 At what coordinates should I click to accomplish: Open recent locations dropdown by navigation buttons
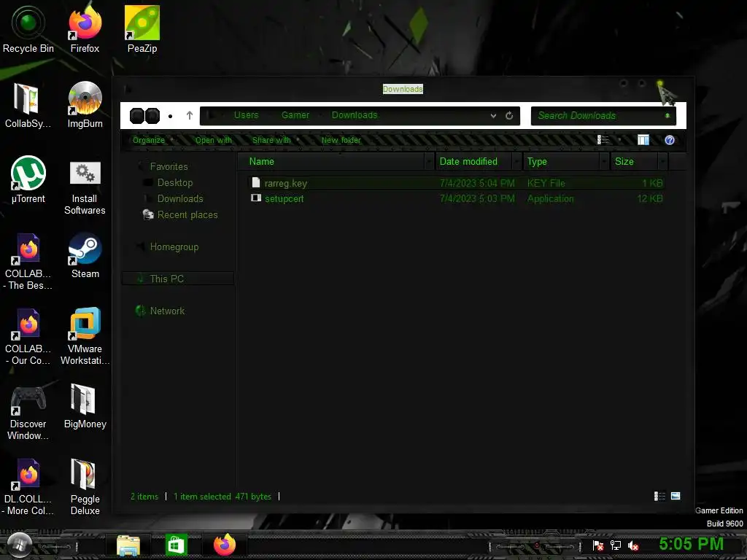170,116
